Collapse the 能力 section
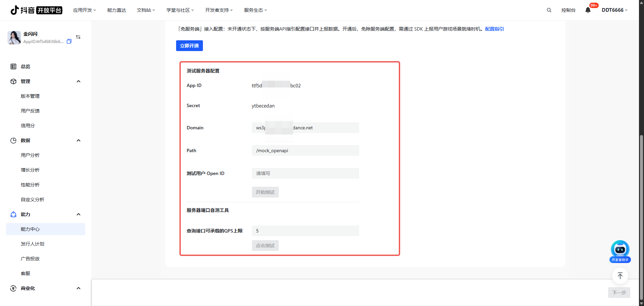The width and height of the screenshot is (644, 306). click(x=78, y=214)
